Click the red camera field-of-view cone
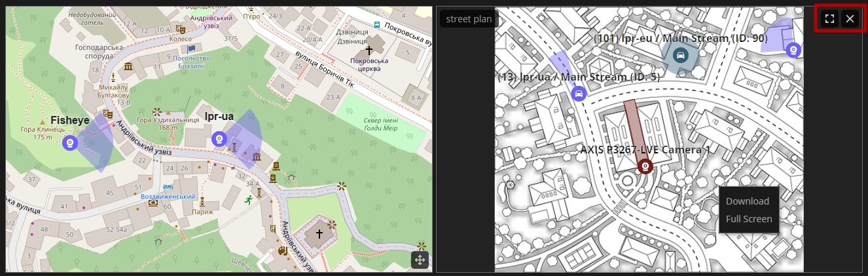868x276 pixels. tap(638, 130)
